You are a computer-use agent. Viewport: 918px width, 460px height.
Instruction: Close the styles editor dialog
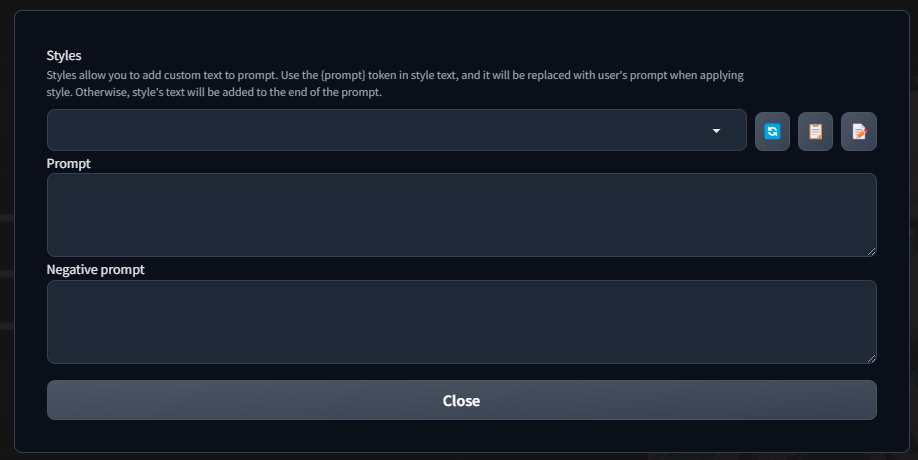pos(461,400)
